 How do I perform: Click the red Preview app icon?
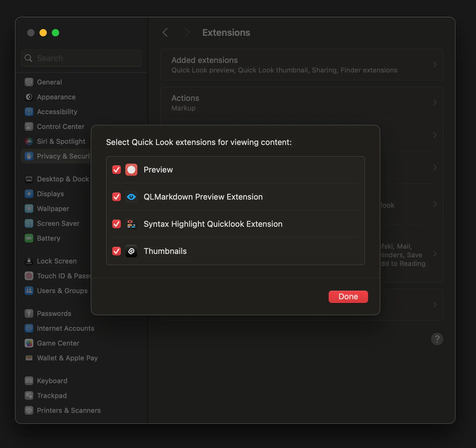pos(131,170)
